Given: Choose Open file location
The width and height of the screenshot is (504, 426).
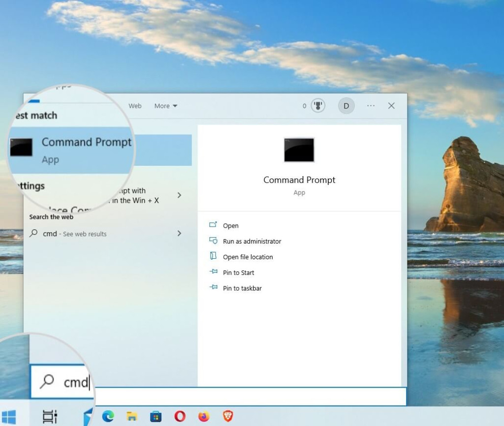Looking at the screenshot, I should click(x=248, y=257).
